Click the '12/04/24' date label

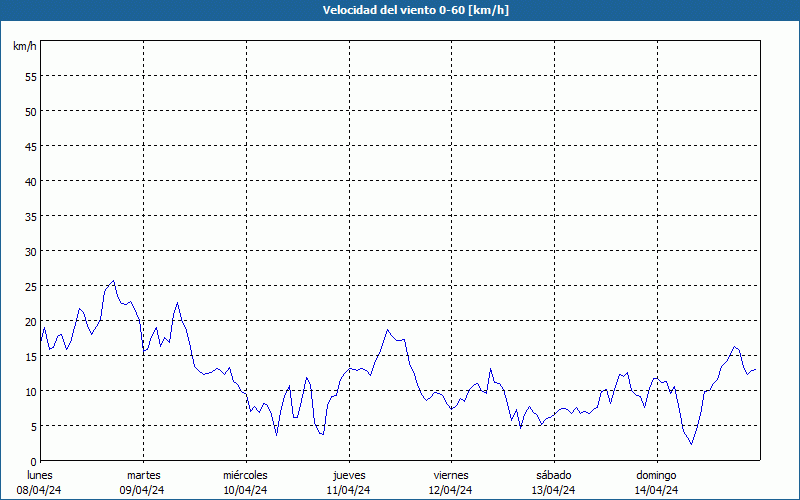(x=451, y=490)
